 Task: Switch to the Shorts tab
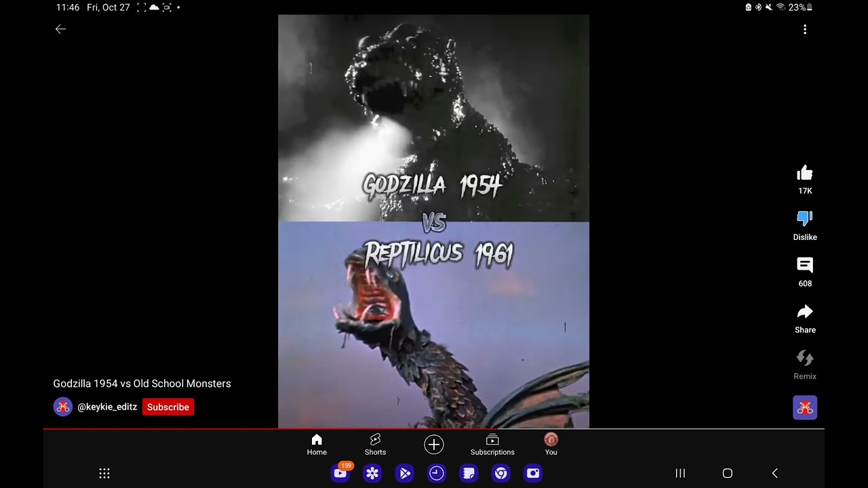(x=375, y=445)
